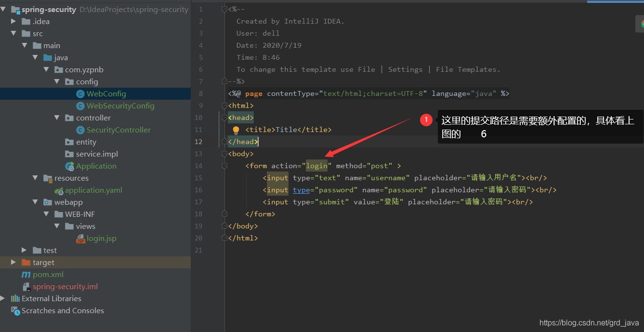644x332 pixels.
Task: Select the service.impl package
Action: 97,154
